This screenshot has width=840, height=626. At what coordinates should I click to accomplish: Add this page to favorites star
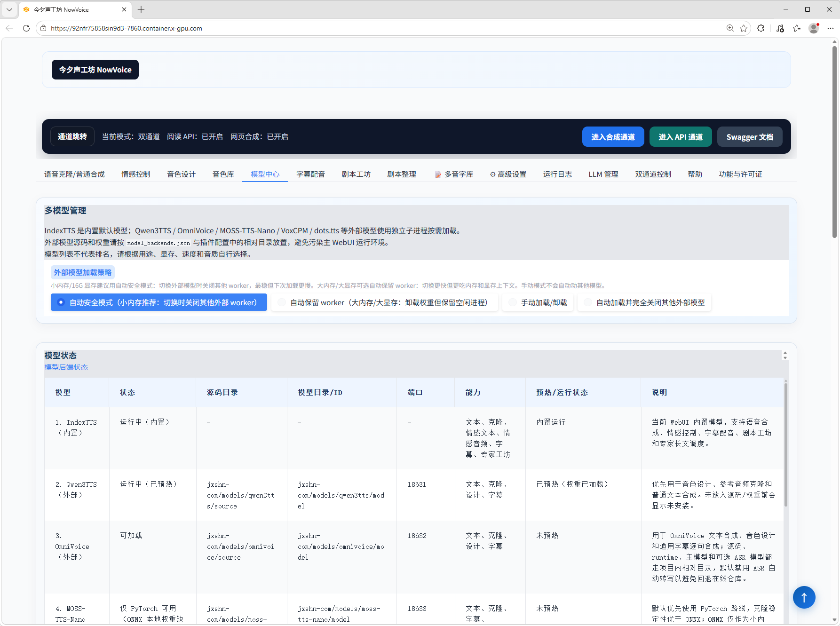pyautogui.click(x=744, y=28)
